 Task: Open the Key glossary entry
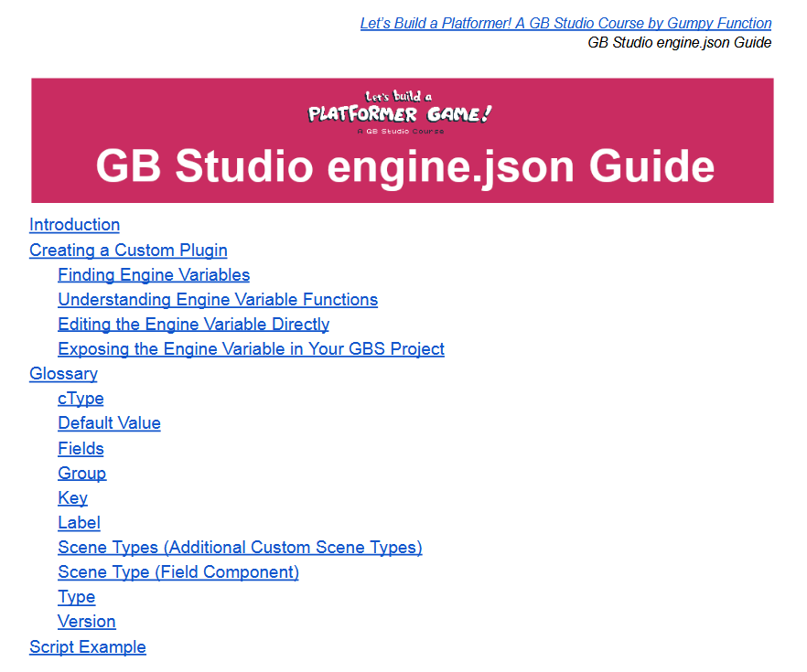click(x=72, y=497)
